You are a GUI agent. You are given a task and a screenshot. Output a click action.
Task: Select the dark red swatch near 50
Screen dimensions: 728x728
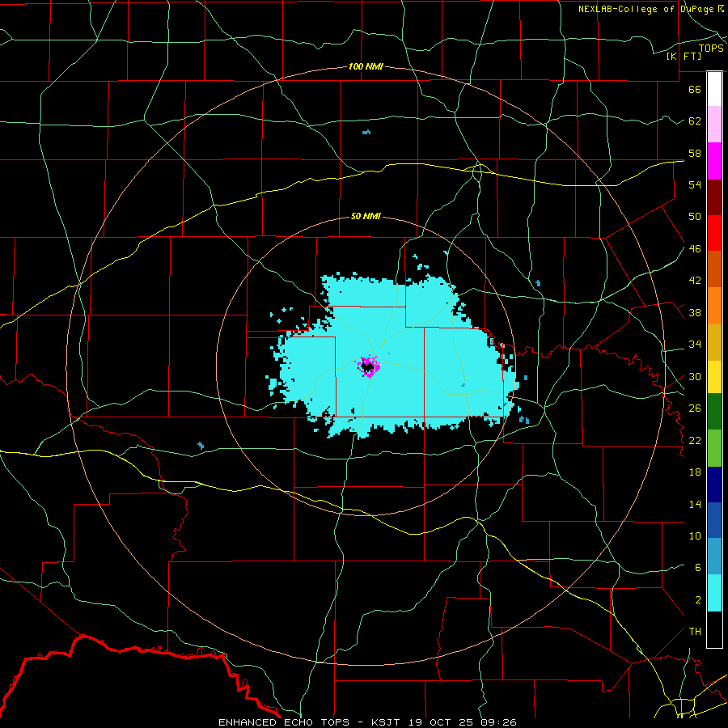pos(714,197)
